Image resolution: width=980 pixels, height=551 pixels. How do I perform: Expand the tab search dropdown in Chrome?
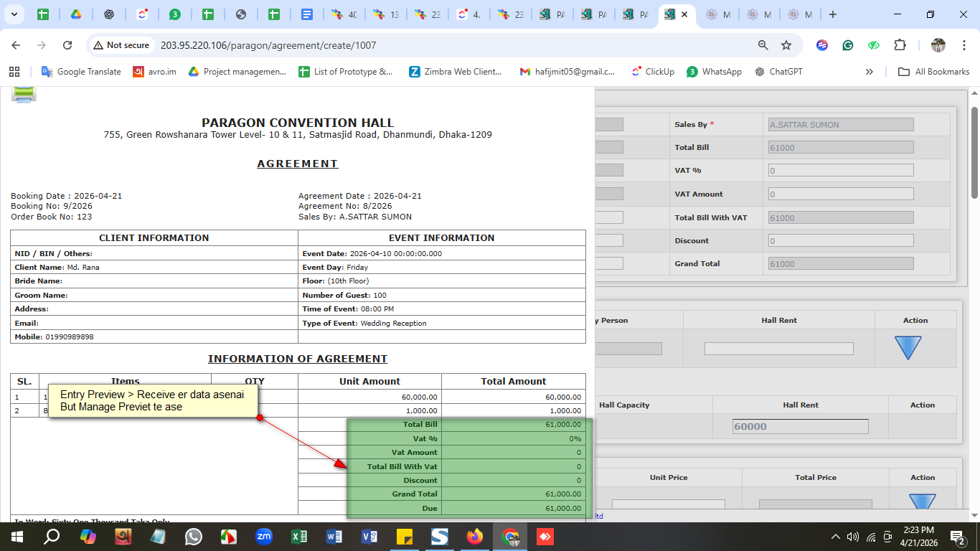[x=15, y=14]
